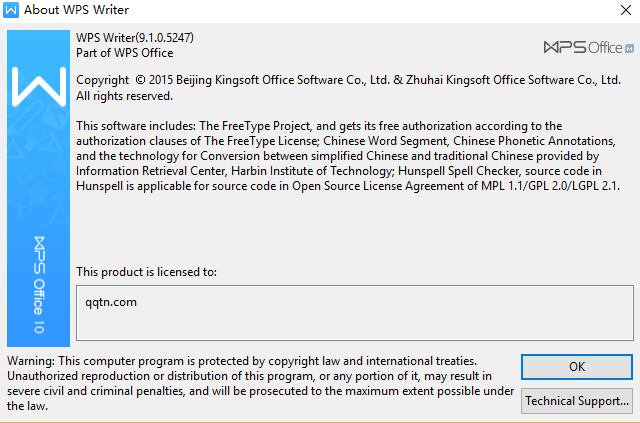
Task: Click the copyright Warning text at bottom
Action: click(x=260, y=383)
